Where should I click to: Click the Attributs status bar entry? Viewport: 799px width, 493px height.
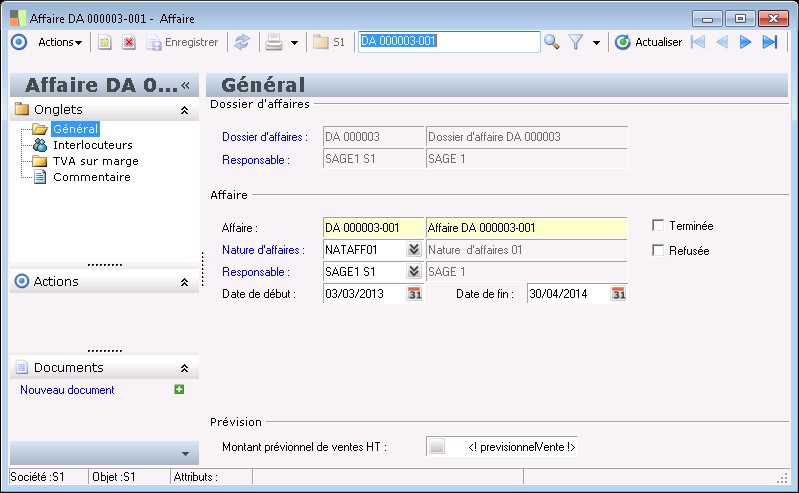point(211,477)
